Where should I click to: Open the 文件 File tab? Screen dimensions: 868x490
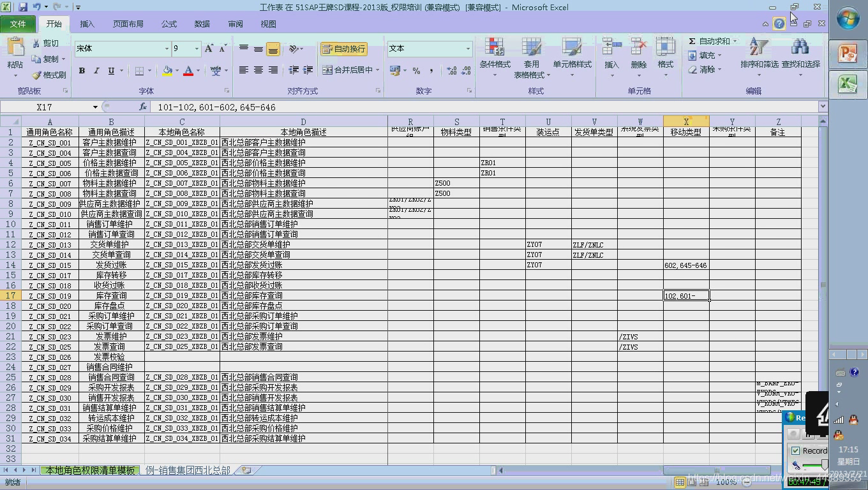pyautogui.click(x=18, y=24)
